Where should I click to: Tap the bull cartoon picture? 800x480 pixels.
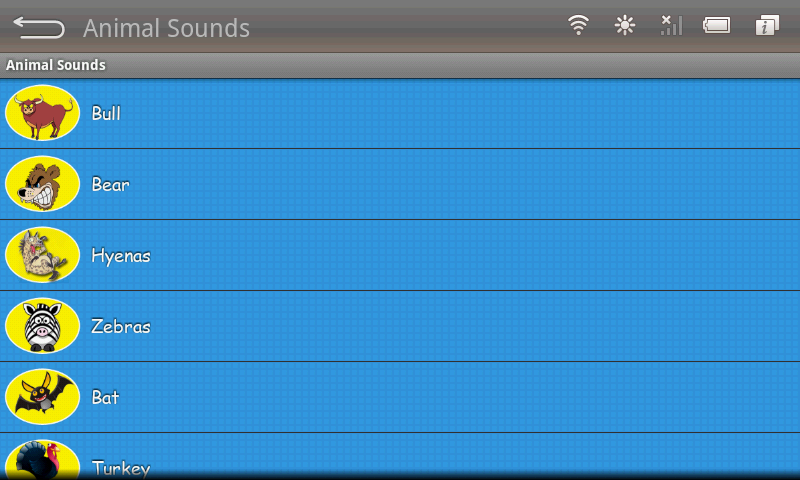42,113
